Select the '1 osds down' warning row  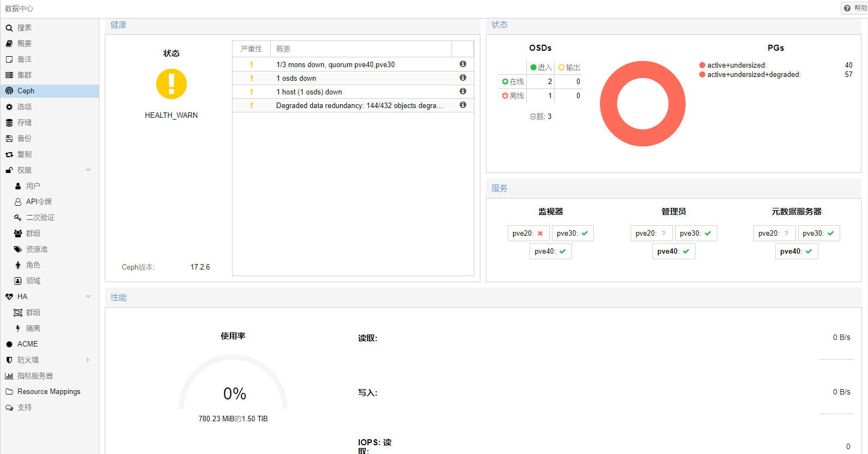pyautogui.click(x=353, y=78)
